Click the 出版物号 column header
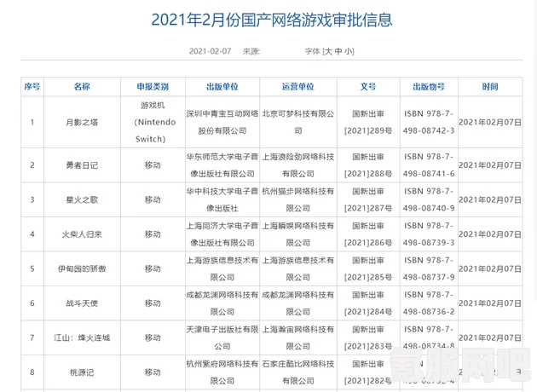 point(429,87)
